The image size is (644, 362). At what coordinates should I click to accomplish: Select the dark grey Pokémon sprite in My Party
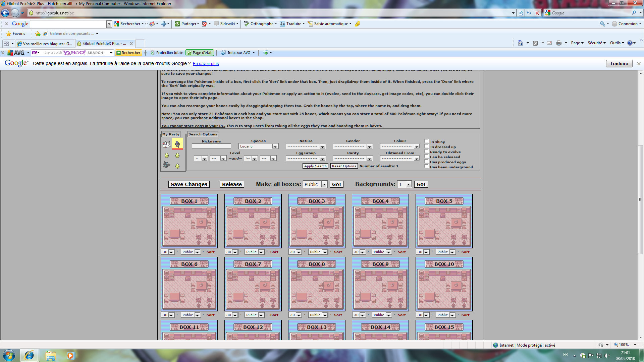(x=167, y=165)
